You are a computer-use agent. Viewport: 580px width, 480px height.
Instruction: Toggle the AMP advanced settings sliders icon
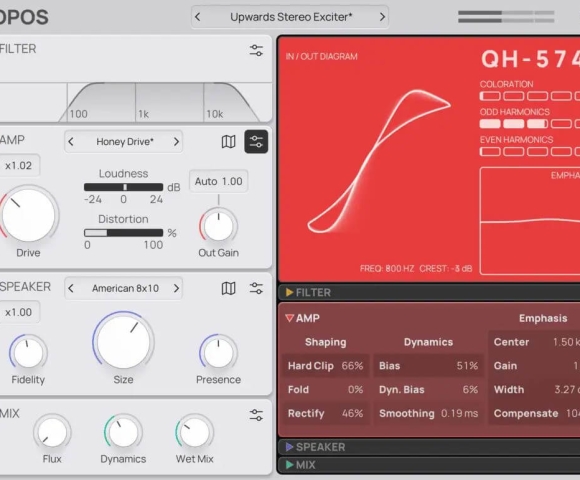click(x=256, y=141)
